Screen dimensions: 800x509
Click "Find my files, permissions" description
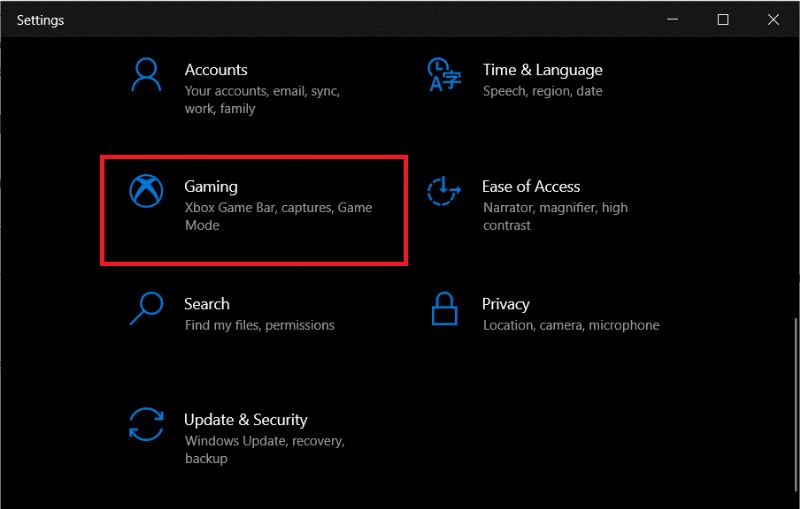[x=259, y=325]
